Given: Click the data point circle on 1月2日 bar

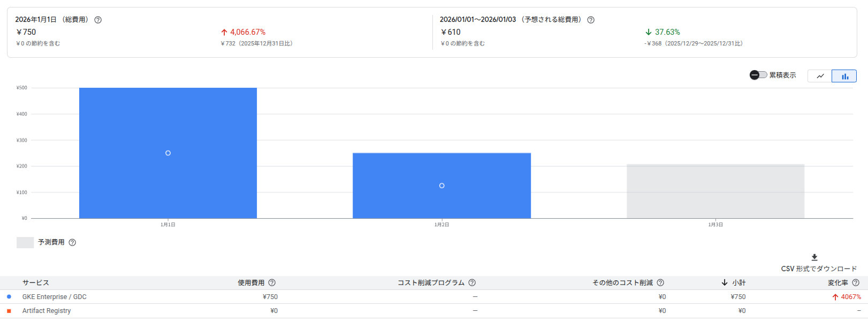Looking at the screenshot, I should click(x=441, y=186).
